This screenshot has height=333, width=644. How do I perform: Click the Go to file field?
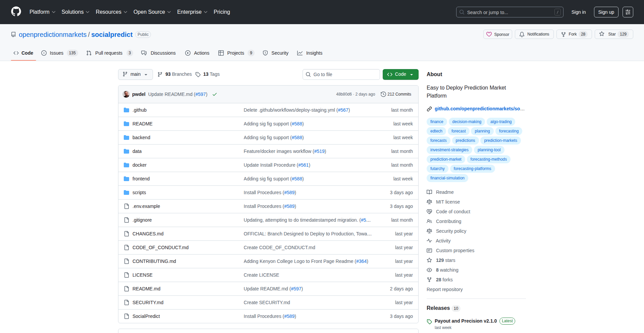click(x=341, y=74)
